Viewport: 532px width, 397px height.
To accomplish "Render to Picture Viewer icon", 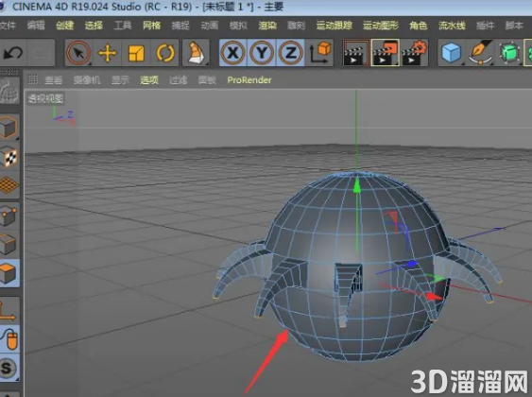I will [x=386, y=53].
